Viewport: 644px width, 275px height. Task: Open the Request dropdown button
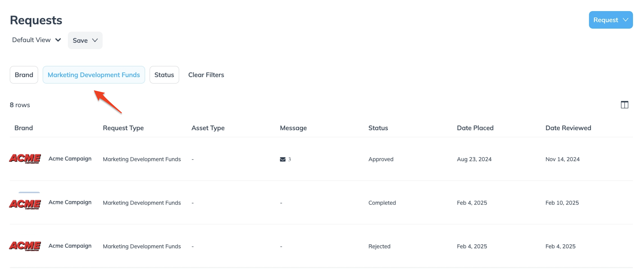pyautogui.click(x=610, y=20)
